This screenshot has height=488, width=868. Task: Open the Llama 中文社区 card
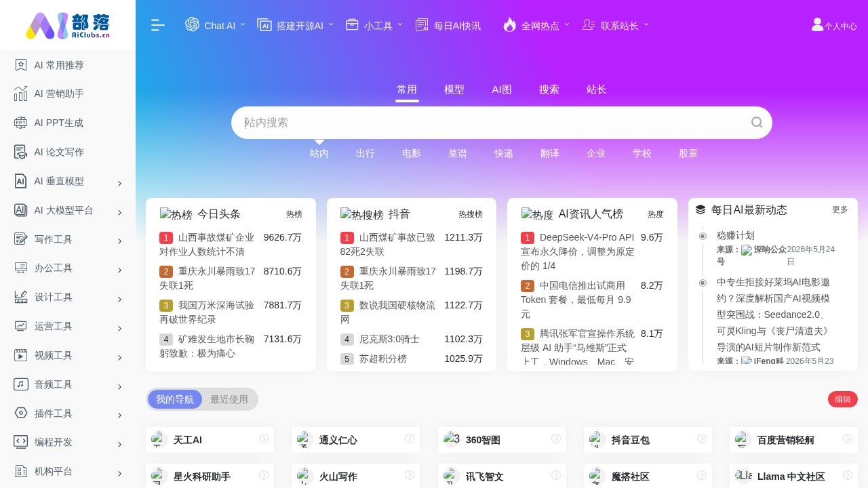point(793,476)
